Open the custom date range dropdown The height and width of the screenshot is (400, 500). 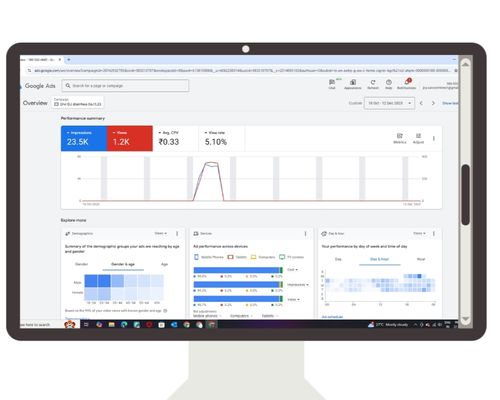[389, 103]
